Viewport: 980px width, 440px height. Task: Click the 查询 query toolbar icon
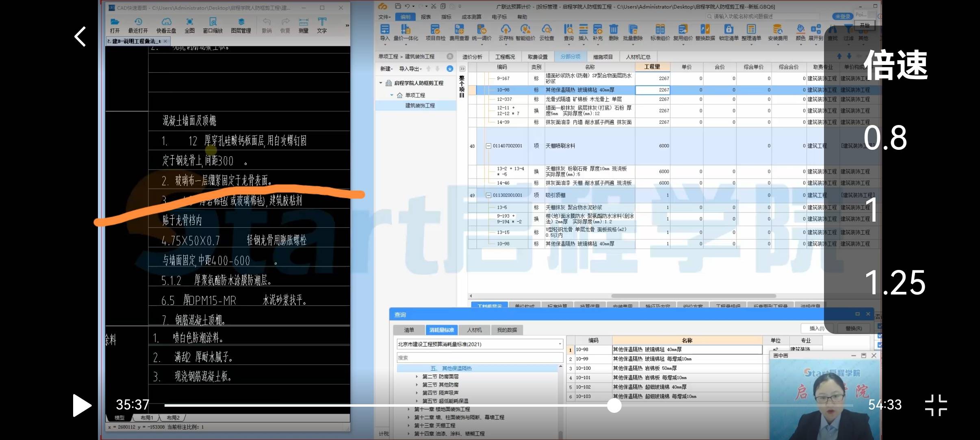point(568,32)
